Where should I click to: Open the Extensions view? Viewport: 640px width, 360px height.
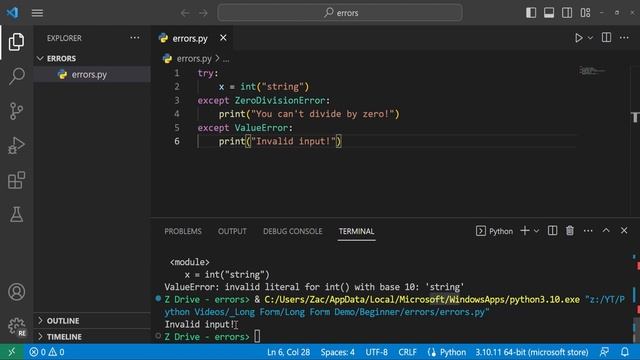(x=16, y=180)
